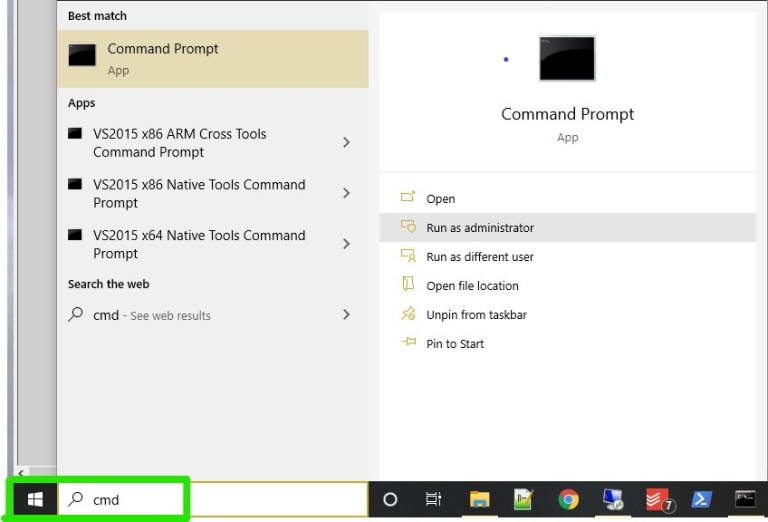Open PowerShell from the taskbar
The image size is (768, 522).
point(701,499)
